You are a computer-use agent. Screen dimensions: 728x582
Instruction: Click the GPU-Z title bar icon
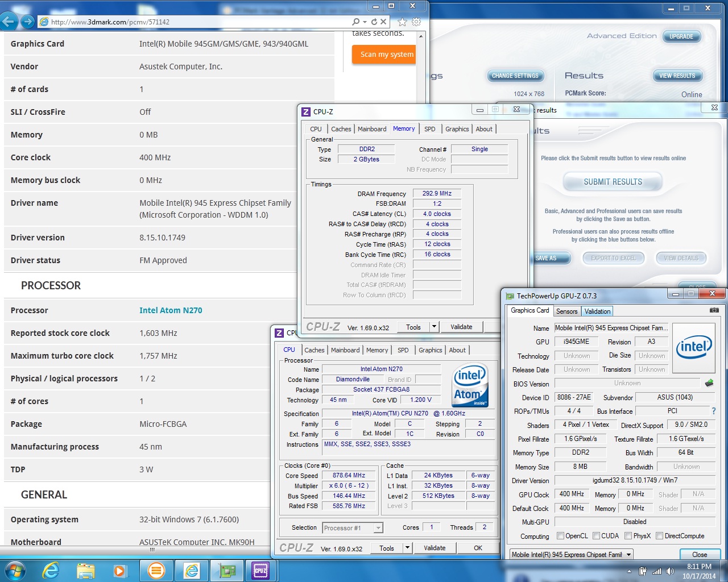(510, 296)
